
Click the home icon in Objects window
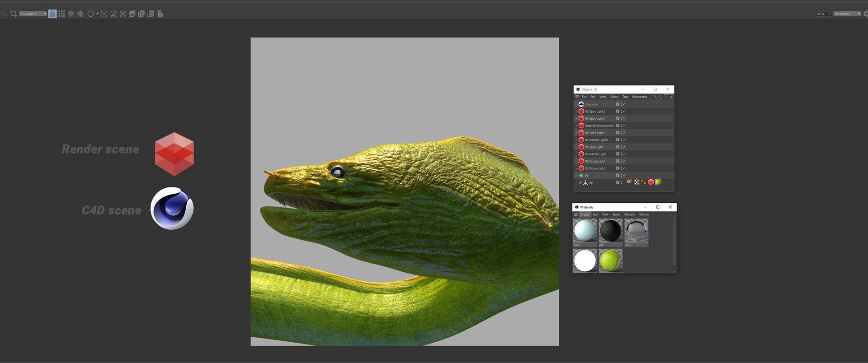[660, 97]
